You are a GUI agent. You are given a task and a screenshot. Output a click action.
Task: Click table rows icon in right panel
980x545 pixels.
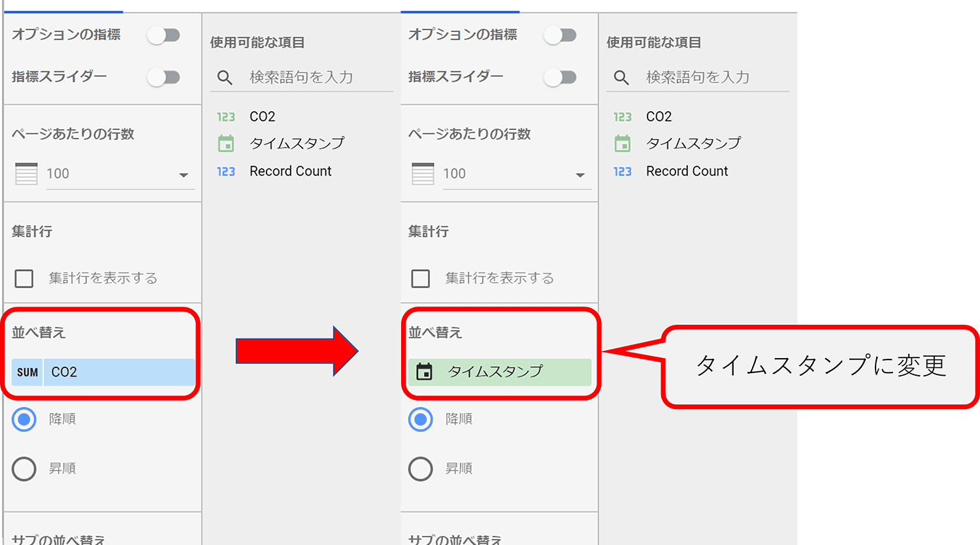click(423, 174)
